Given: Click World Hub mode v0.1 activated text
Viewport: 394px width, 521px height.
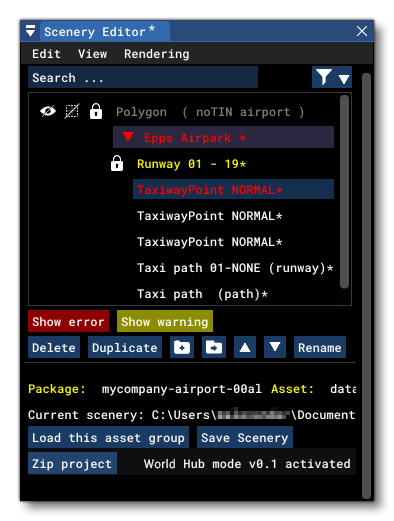Looking at the screenshot, I should 247,463.
